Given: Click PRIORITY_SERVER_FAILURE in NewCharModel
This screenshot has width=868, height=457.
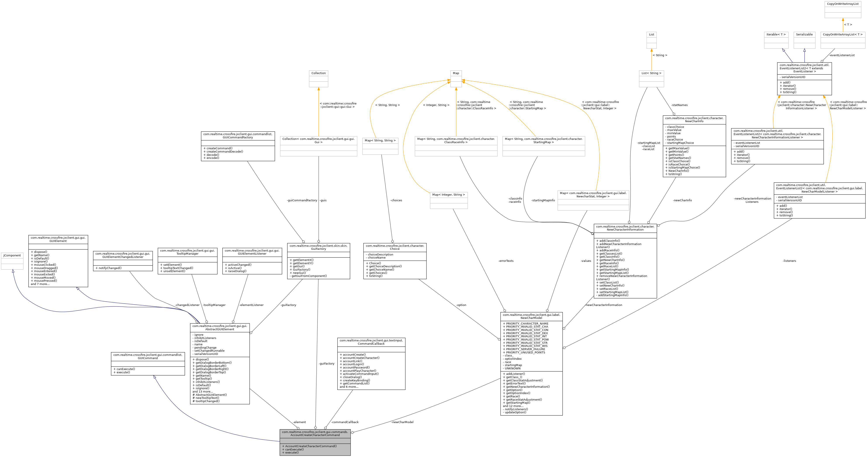Looking at the screenshot, I should (524, 349).
